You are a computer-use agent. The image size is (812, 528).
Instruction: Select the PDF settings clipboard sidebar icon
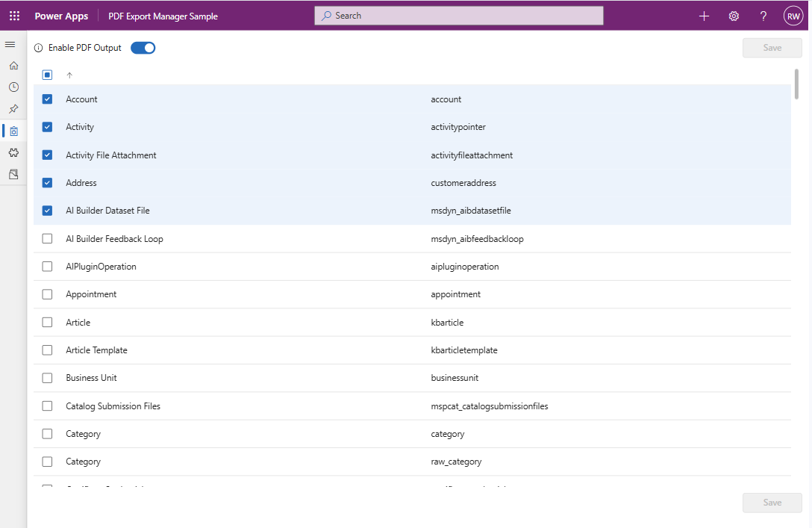click(14, 131)
